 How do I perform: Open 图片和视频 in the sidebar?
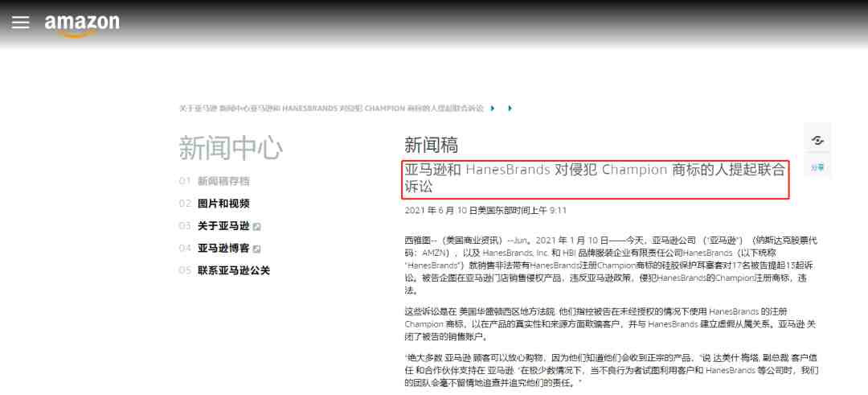[223, 204]
